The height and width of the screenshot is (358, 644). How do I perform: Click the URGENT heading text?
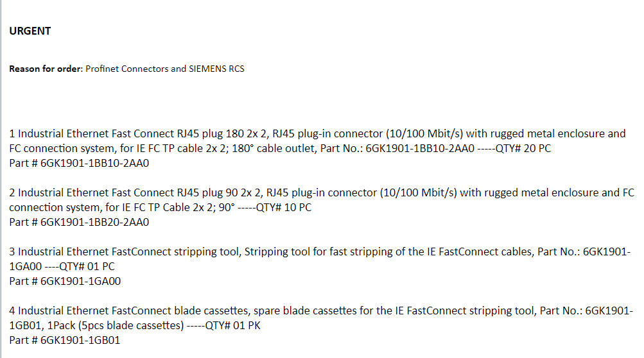[x=30, y=31]
